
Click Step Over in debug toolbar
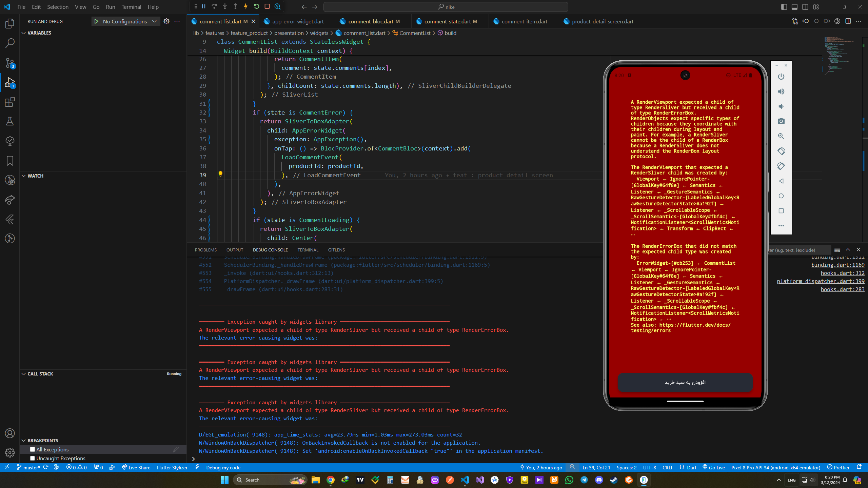214,6
